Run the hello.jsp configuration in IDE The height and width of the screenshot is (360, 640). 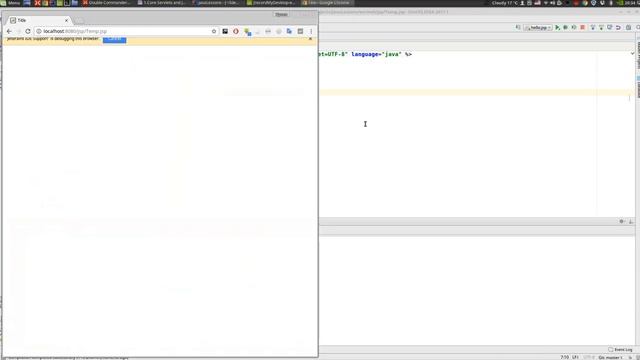coord(557,28)
